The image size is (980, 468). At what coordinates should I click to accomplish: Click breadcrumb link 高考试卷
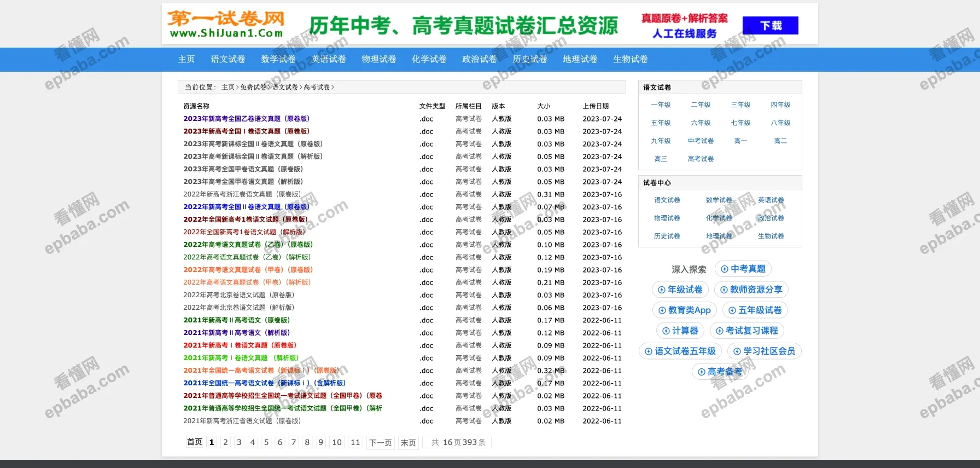(x=317, y=87)
